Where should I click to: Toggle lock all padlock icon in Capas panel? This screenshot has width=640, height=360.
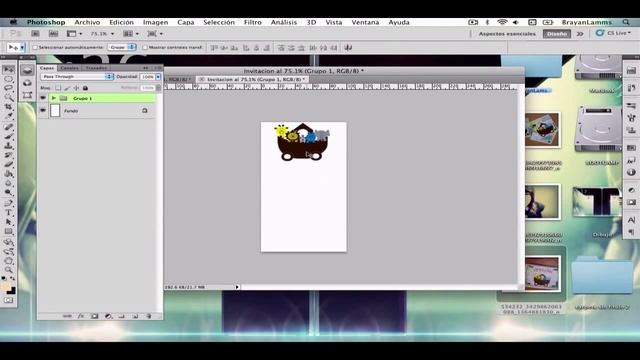(x=85, y=88)
